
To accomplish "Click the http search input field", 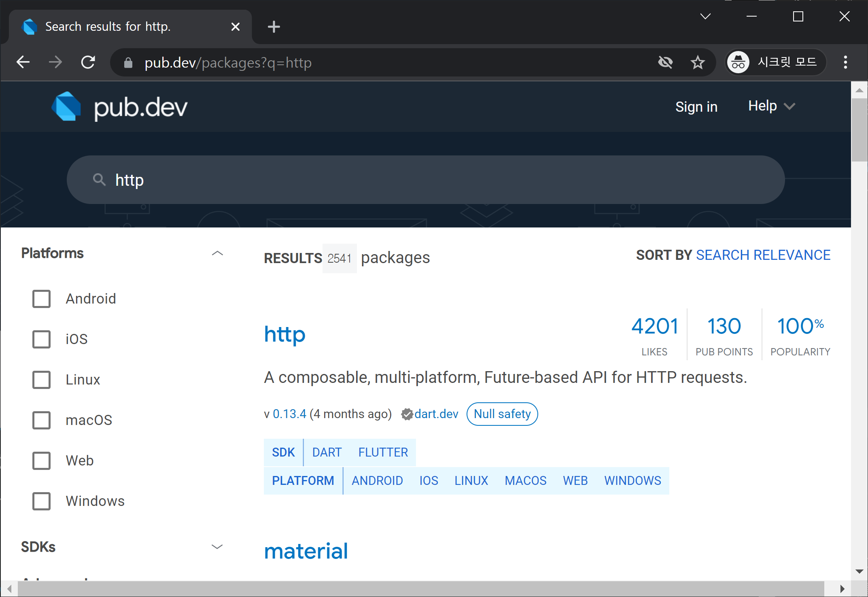I will click(x=425, y=180).
